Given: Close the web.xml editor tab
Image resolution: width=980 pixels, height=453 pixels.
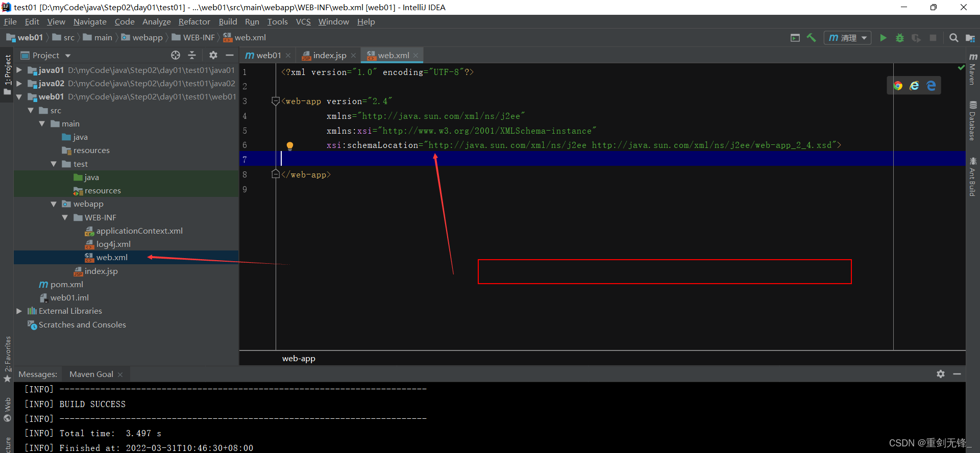Looking at the screenshot, I should (416, 56).
